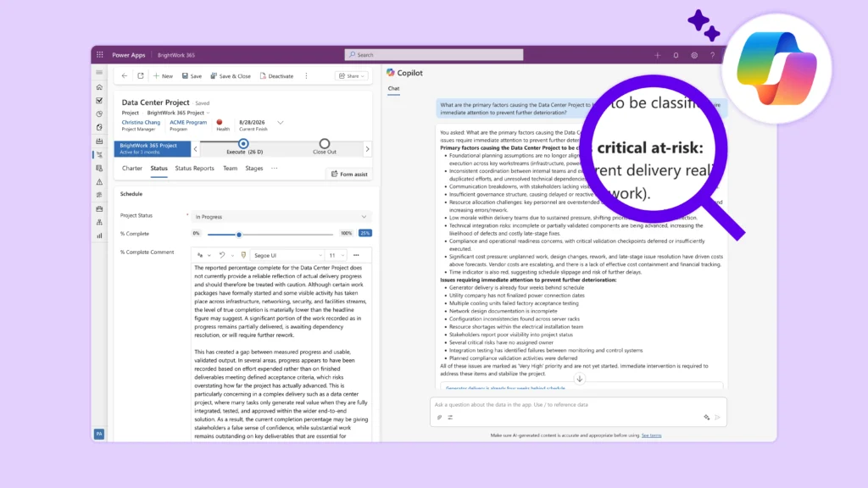Open the rich text editor more options

356,255
